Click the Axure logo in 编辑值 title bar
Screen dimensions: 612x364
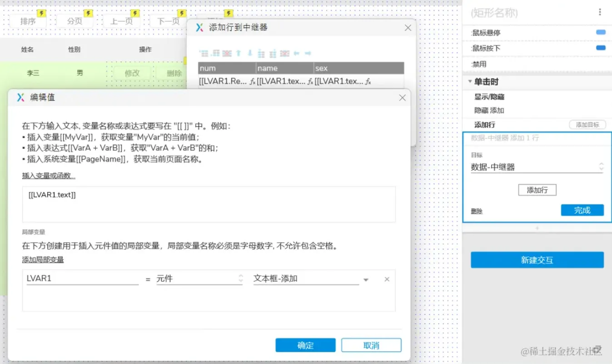[x=20, y=97]
